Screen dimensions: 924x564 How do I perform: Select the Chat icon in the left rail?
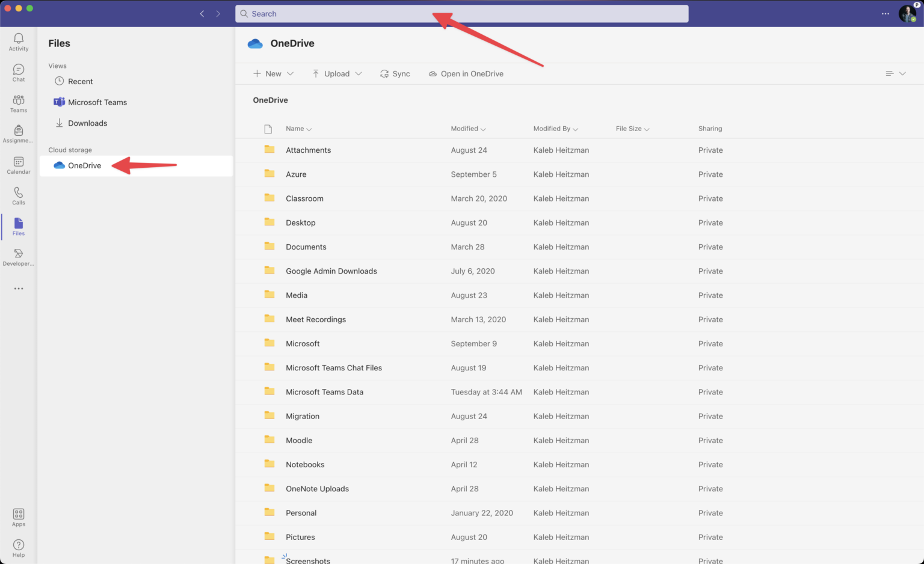18,72
